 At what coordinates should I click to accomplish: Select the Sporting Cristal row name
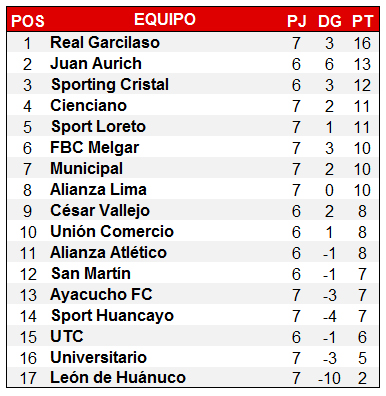[x=110, y=85]
